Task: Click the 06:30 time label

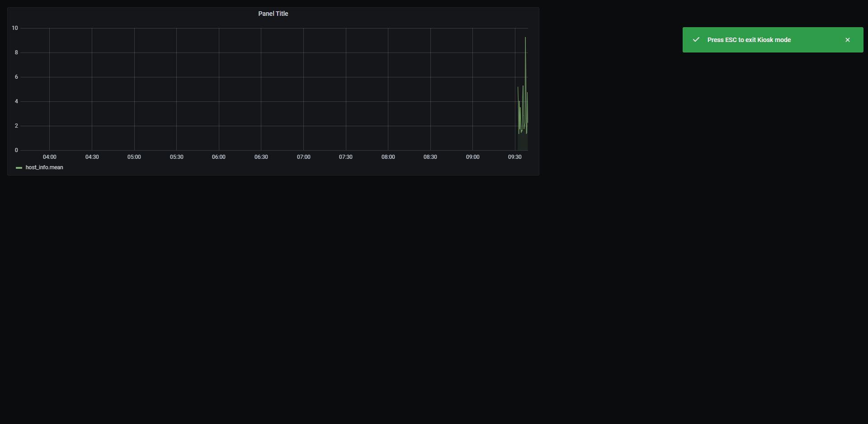Action: (x=261, y=157)
